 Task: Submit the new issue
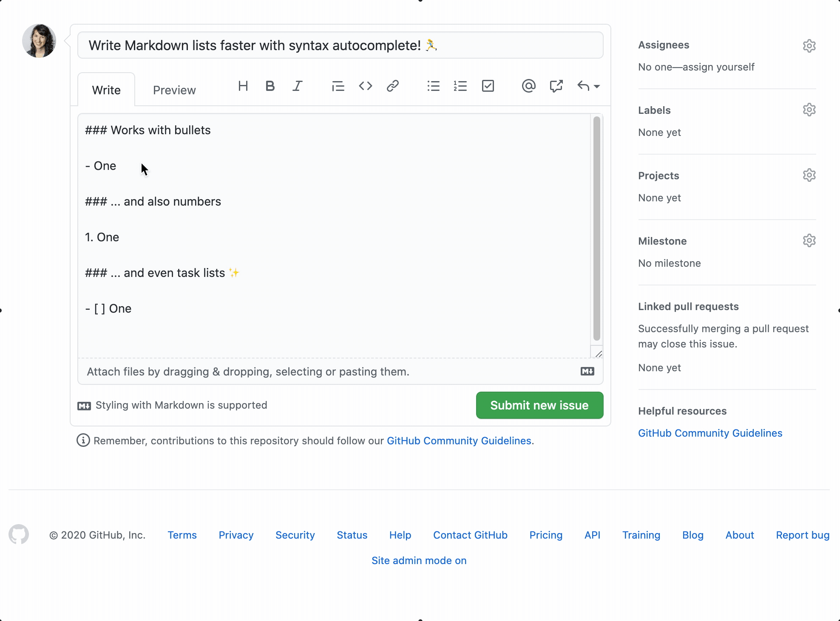coord(539,405)
